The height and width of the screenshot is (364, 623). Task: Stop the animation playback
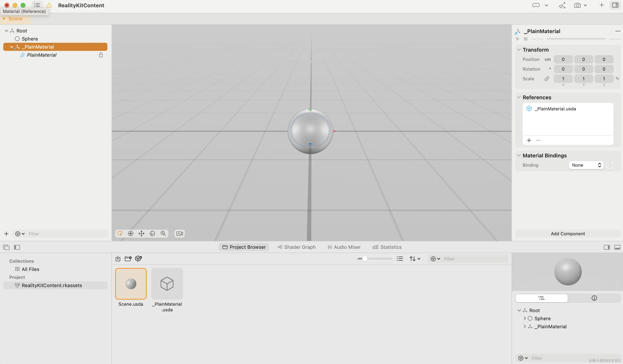pos(526,39)
